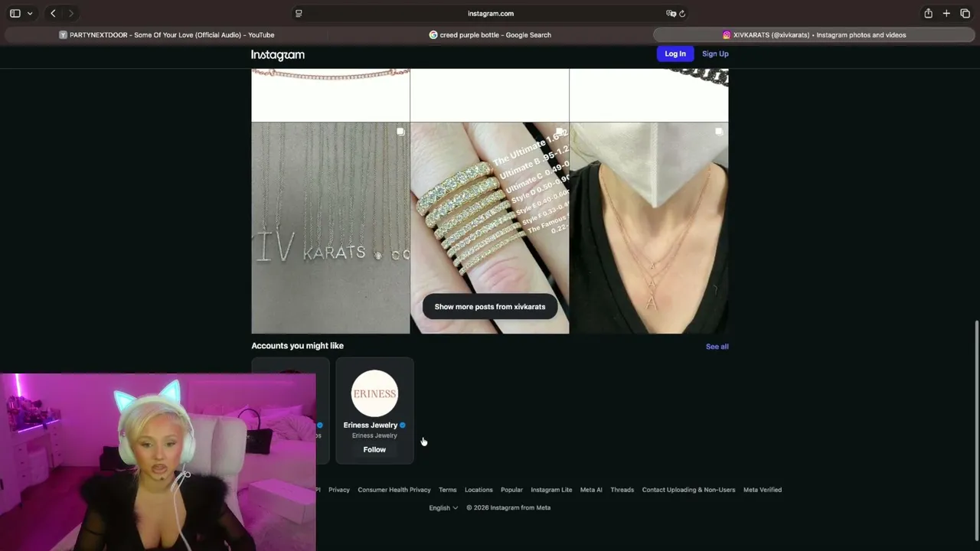Click the Log In button
The height and width of the screenshot is (551, 980).
[x=675, y=54]
